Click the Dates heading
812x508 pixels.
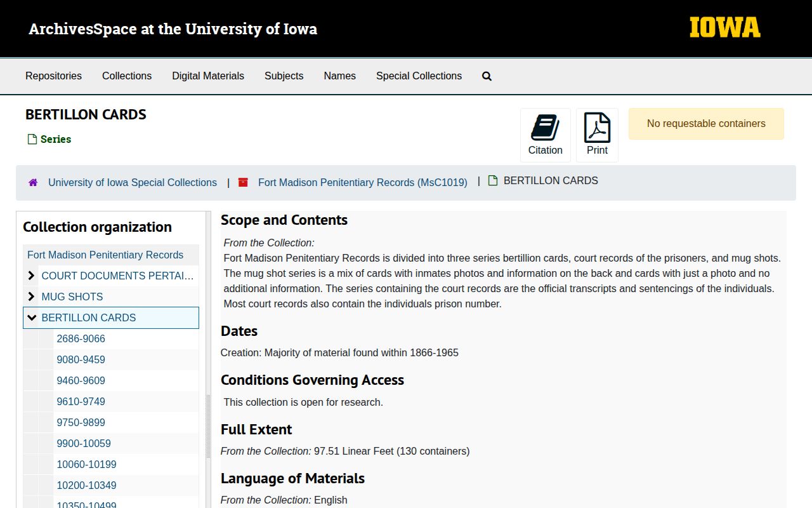pos(239,331)
